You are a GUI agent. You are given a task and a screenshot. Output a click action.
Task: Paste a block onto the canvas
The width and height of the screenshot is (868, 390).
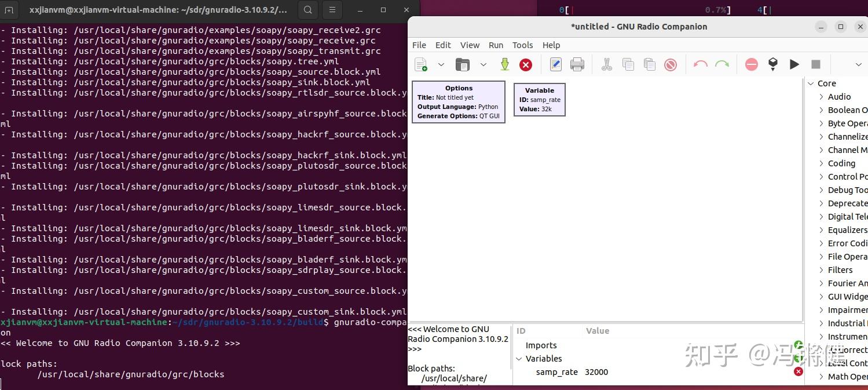(x=650, y=64)
